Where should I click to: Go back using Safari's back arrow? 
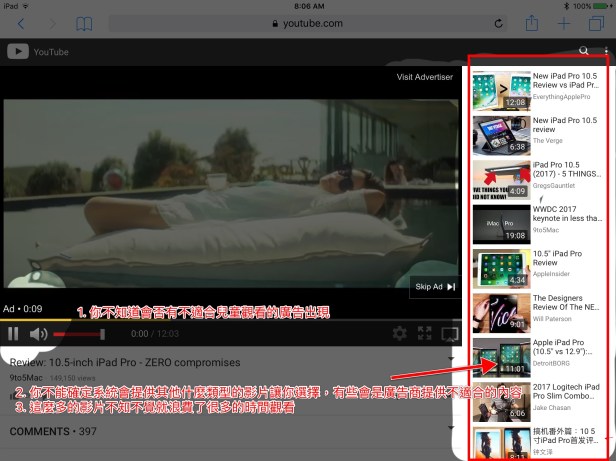click(21, 23)
